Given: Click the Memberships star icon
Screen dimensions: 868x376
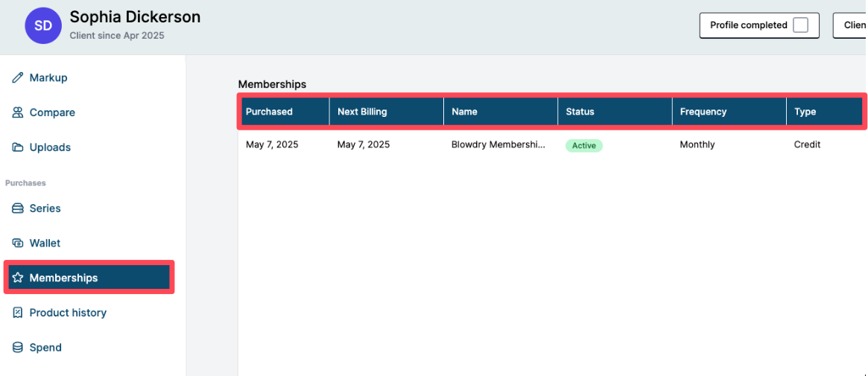Looking at the screenshot, I should (18, 278).
